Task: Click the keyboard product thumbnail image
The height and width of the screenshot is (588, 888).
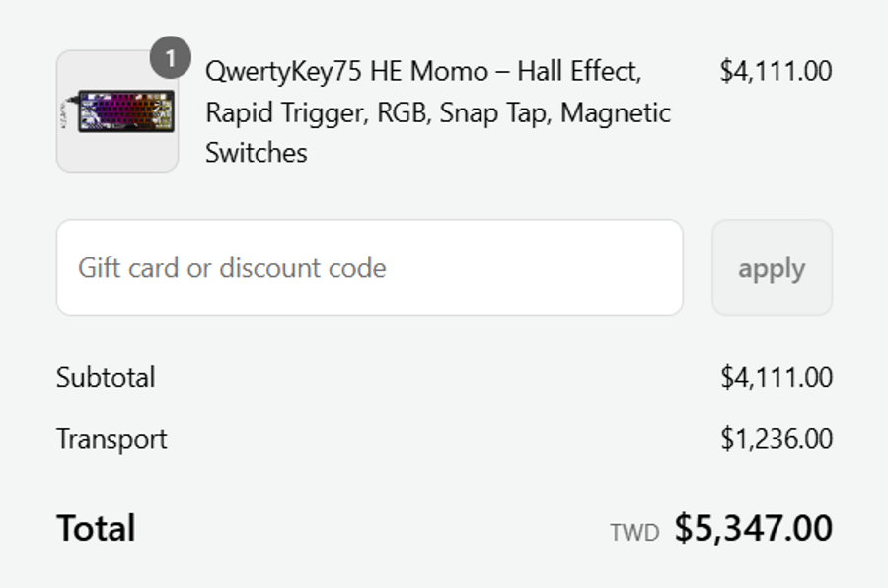Action: tap(117, 111)
